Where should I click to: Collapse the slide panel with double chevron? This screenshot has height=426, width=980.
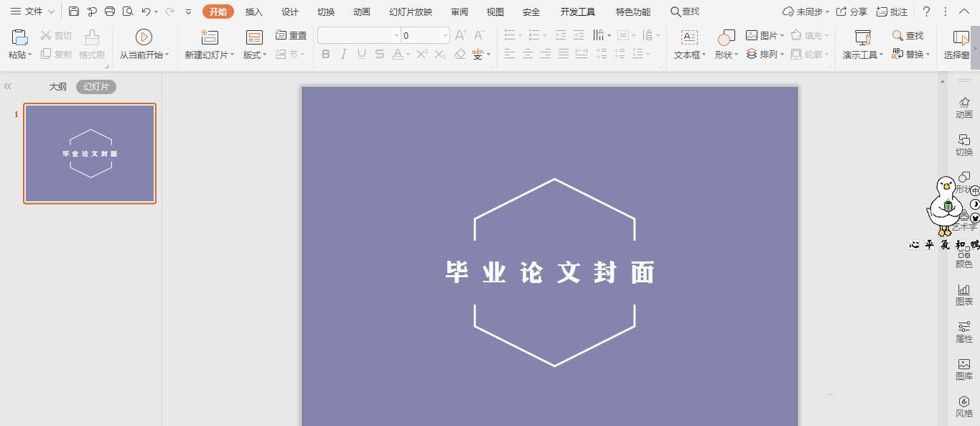8,86
